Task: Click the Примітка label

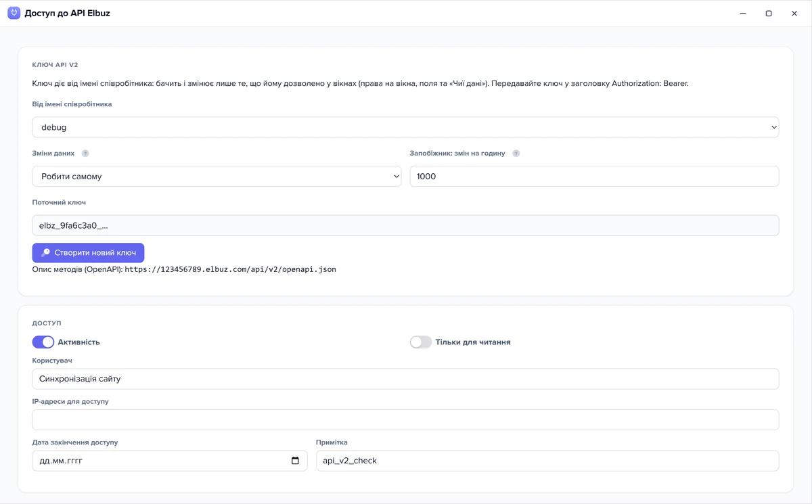Action: coord(332,442)
